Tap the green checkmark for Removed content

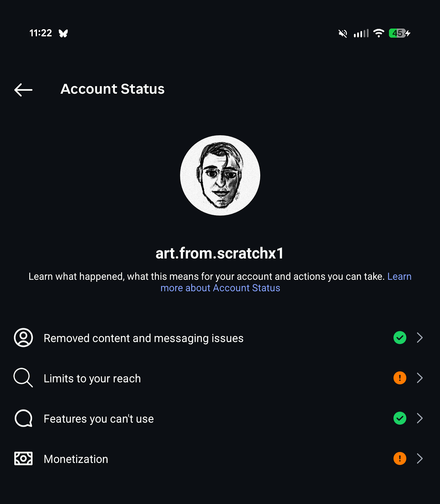tap(400, 338)
